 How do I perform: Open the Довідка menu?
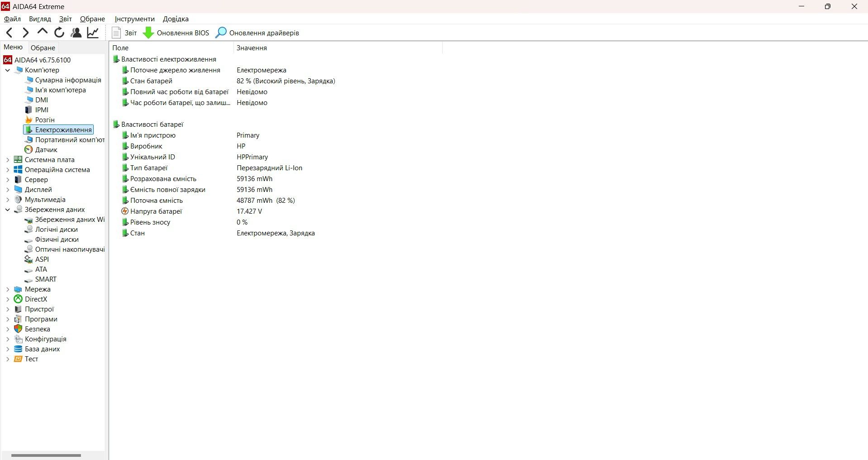pyautogui.click(x=176, y=19)
